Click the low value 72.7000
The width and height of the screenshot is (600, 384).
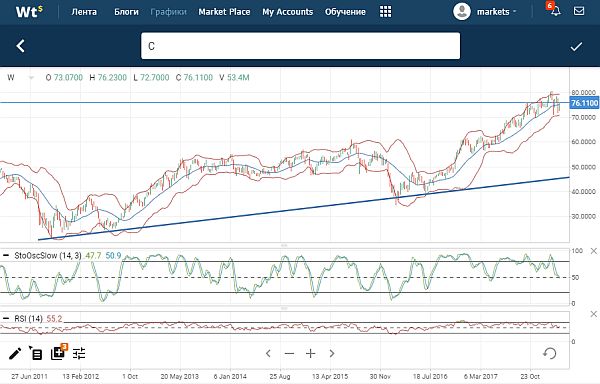[x=155, y=78]
